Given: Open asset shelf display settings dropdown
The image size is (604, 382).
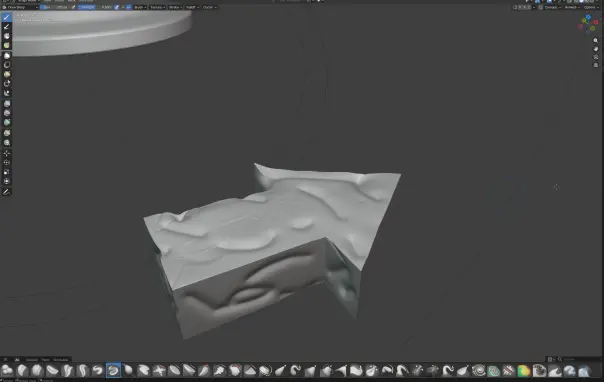Looking at the screenshot, I should pos(550,359).
